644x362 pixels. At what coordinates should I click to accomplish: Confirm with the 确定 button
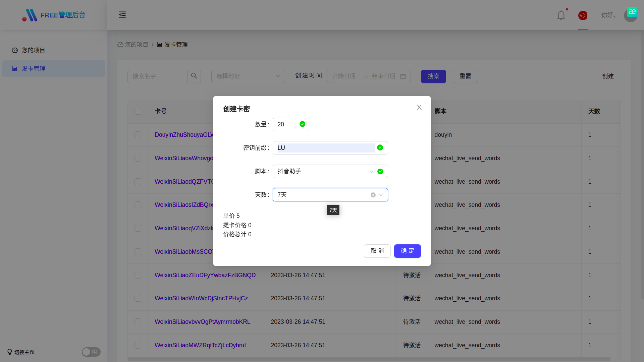[408, 251]
